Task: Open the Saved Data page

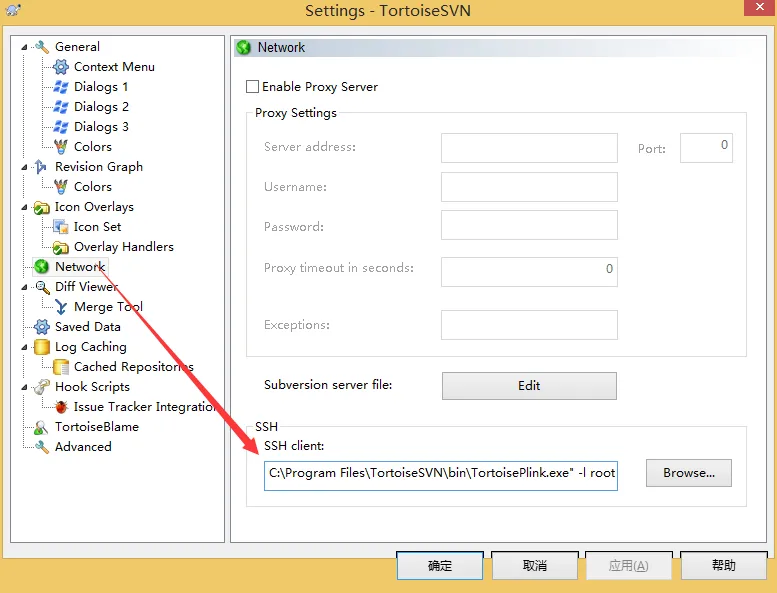Action: point(88,327)
